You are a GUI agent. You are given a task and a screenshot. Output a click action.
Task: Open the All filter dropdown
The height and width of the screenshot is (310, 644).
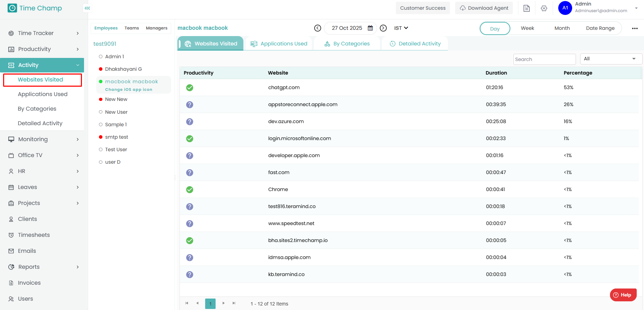coord(611,59)
